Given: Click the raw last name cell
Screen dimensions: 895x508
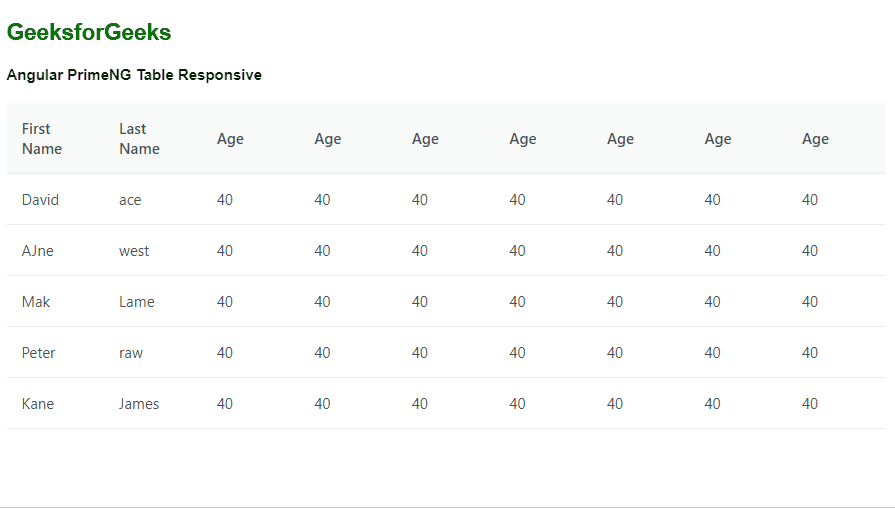Looking at the screenshot, I should point(131,353).
